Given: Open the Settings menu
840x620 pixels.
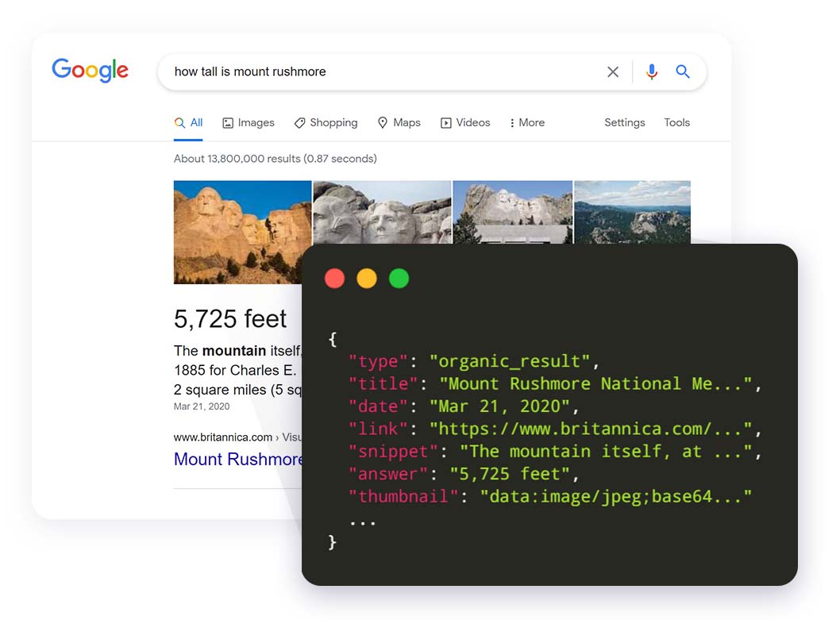Looking at the screenshot, I should 624,123.
